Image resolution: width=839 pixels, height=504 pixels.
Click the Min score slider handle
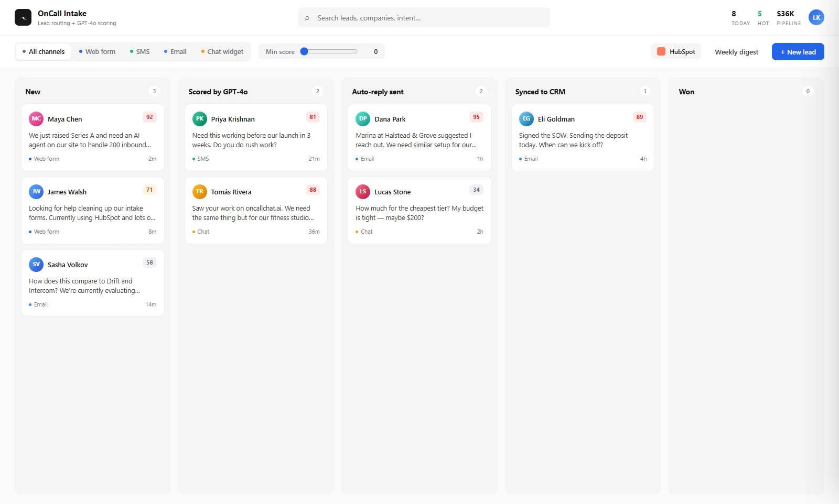(304, 51)
